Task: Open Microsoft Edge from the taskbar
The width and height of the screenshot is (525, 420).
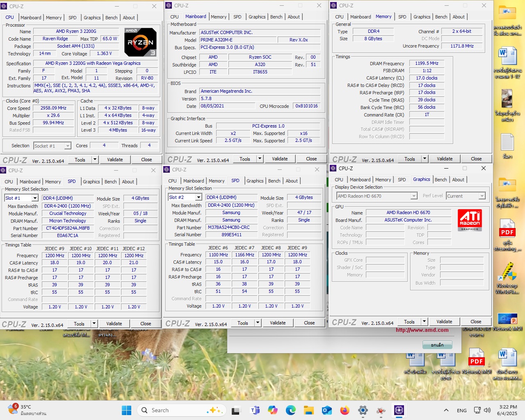Action: click(291, 410)
